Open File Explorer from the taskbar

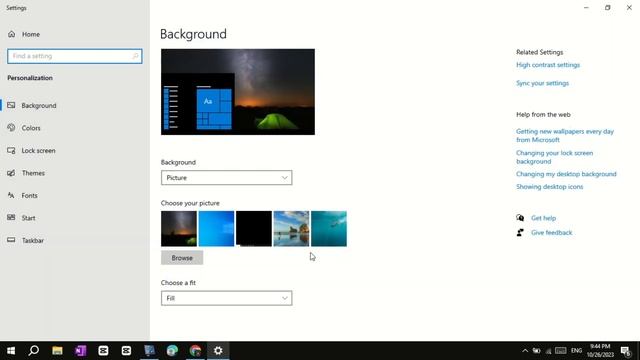(x=57, y=351)
